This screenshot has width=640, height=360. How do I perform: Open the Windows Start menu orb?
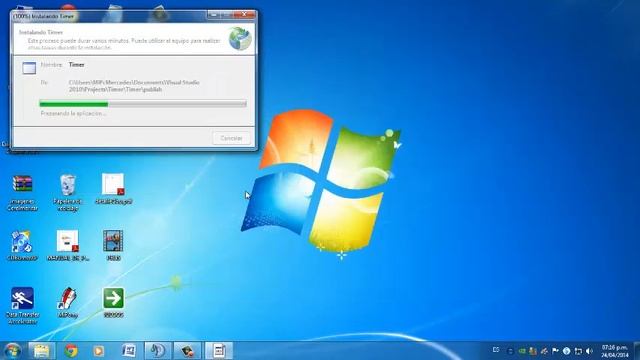click(12, 351)
